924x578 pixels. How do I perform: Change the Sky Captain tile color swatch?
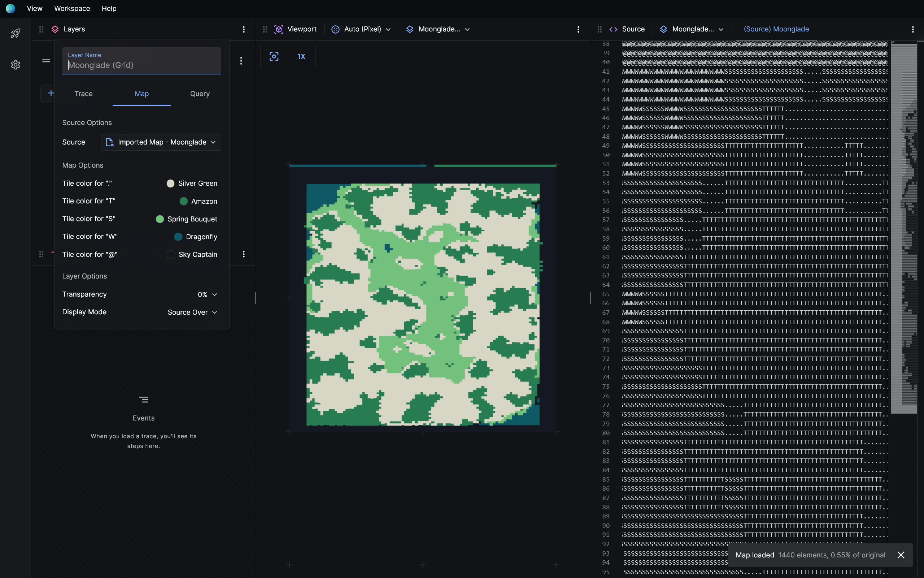171,255
